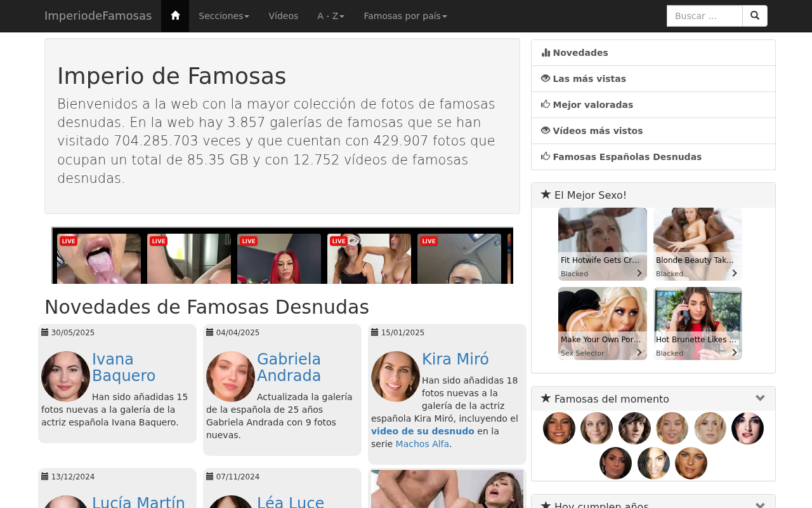812x508 pixels.
Task: Click the ImperiodeFamosas brand link
Action: (98, 16)
